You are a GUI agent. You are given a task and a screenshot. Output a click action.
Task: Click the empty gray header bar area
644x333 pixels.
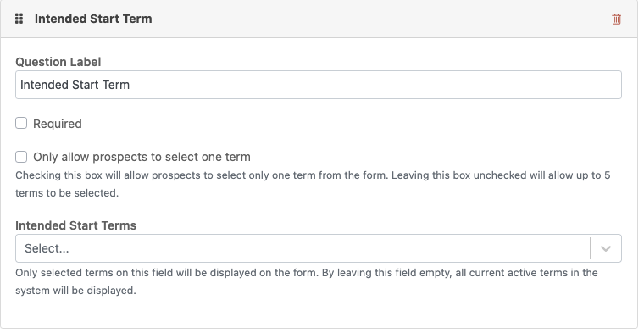(x=382, y=19)
